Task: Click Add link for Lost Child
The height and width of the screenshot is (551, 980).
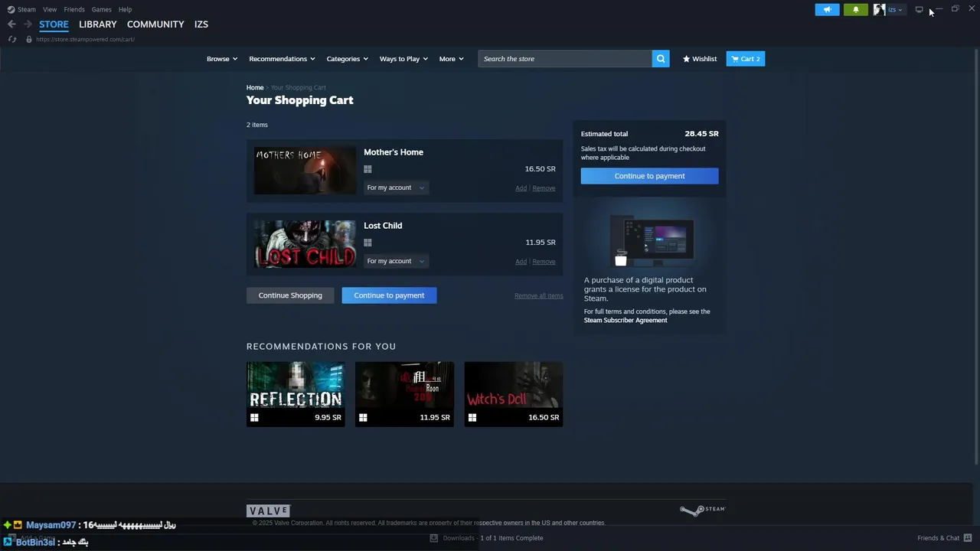Action: pos(521,262)
